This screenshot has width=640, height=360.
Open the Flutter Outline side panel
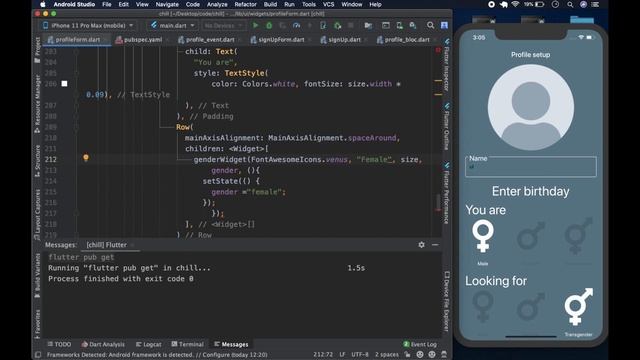[447, 126]
